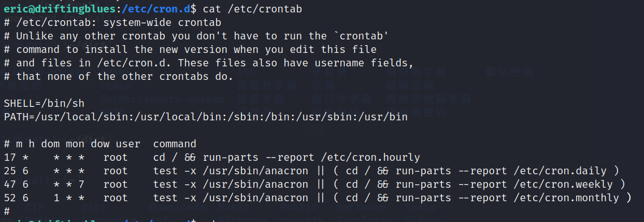Click the PATH= environment variable line
The width and height of the screenshot is (644, 222).
(206, 117)
